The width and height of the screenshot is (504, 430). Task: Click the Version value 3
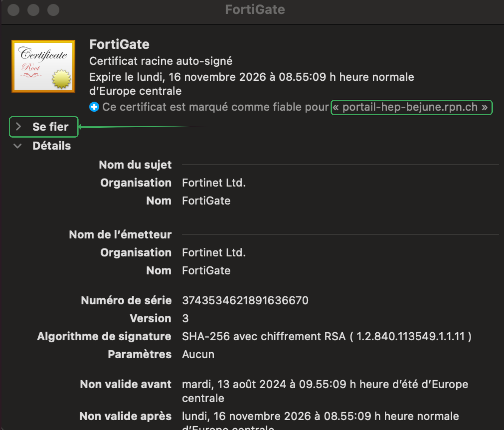185,318
